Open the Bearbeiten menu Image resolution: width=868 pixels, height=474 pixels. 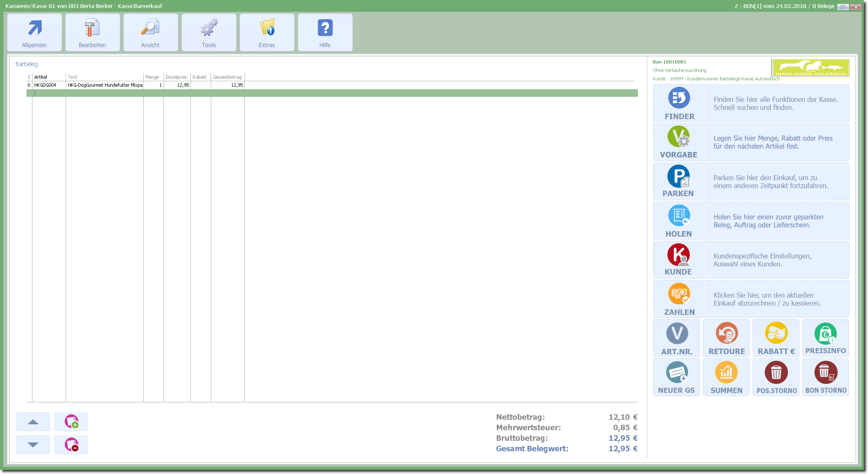coord(92,33)
